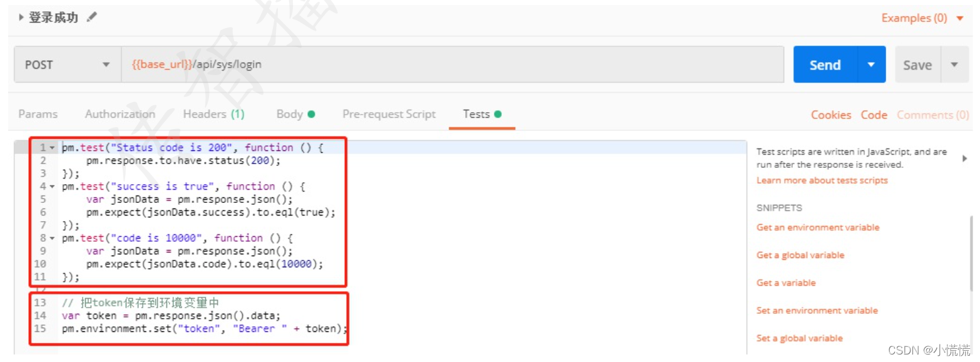Edit request name with pencil icon
980x362 pixels.
click(92, 18)
